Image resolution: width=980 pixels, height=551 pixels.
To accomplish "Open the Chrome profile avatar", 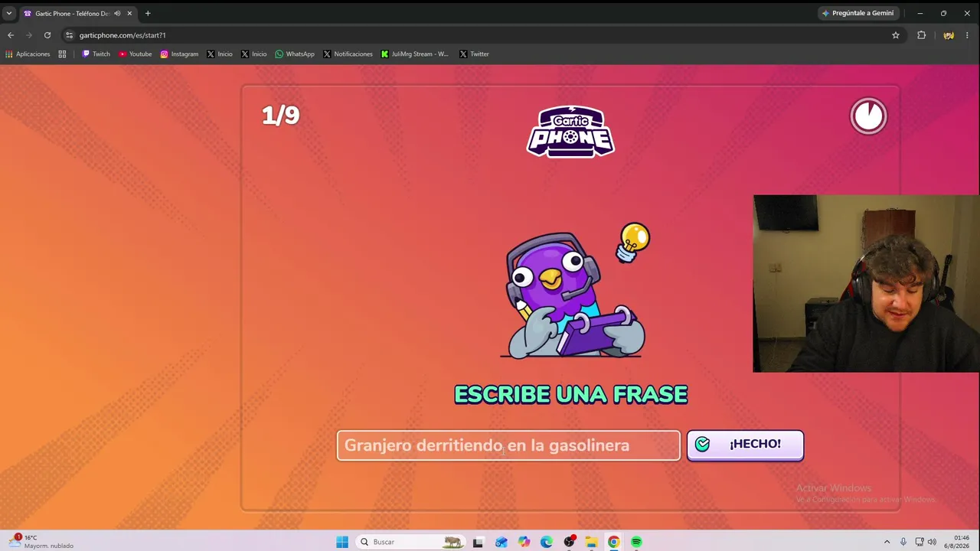I will 949,35.
